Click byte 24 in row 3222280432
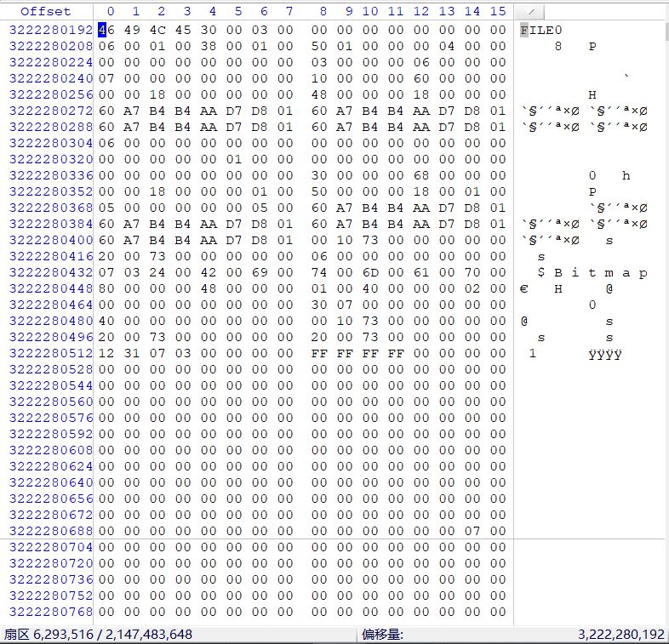Screen dimensions: 669x644 [157, 272]
